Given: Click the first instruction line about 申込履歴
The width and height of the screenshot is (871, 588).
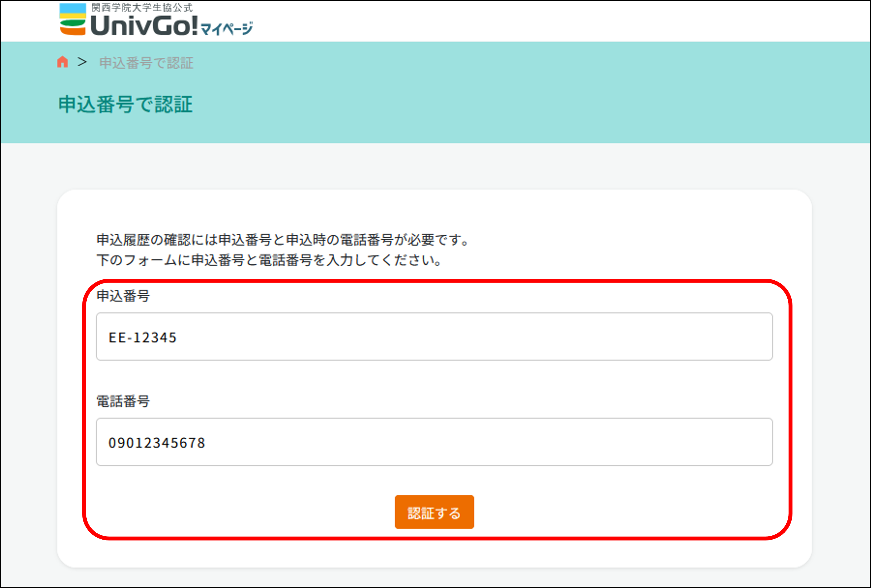Looking at the screenshot, I should [x=283, y=240].
